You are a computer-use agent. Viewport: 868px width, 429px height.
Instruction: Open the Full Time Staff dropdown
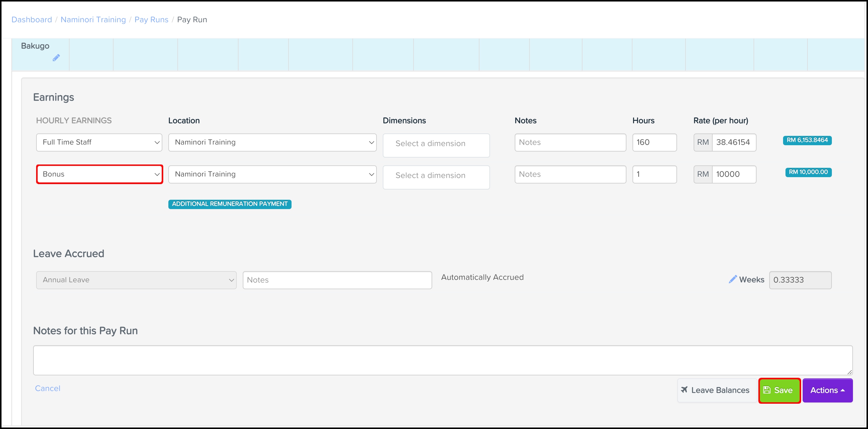point(99,142)
